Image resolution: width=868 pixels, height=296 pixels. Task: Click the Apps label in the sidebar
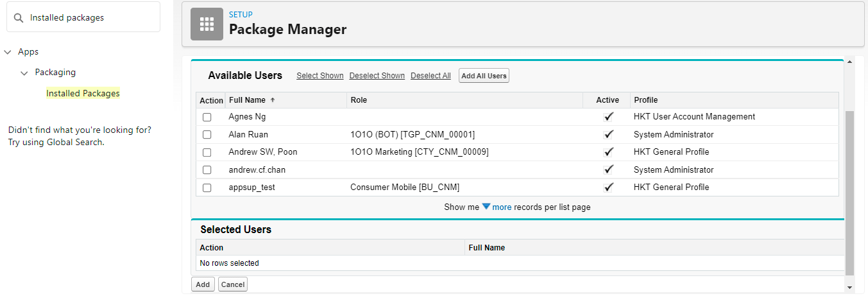coord(28,51)
